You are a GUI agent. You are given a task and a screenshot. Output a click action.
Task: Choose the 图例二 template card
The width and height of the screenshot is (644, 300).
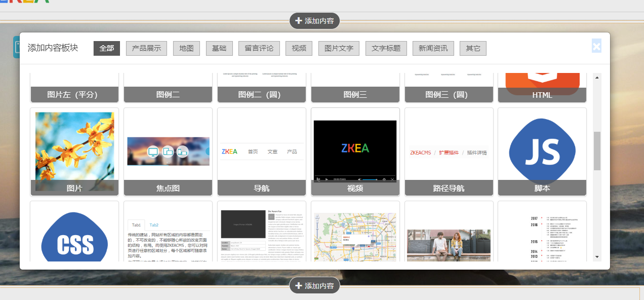[x=168, y=88]
